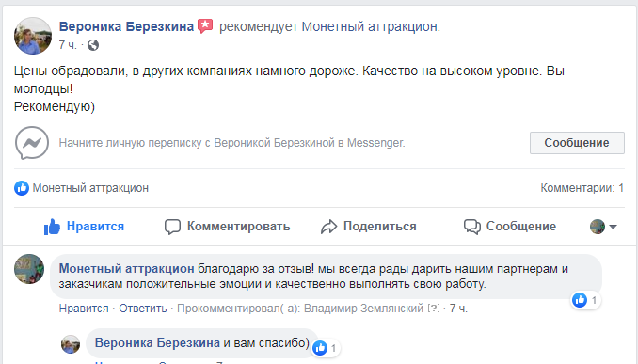
Task: Open like count on Монетный аттракцион comment
Action: [x=586, y=301]
